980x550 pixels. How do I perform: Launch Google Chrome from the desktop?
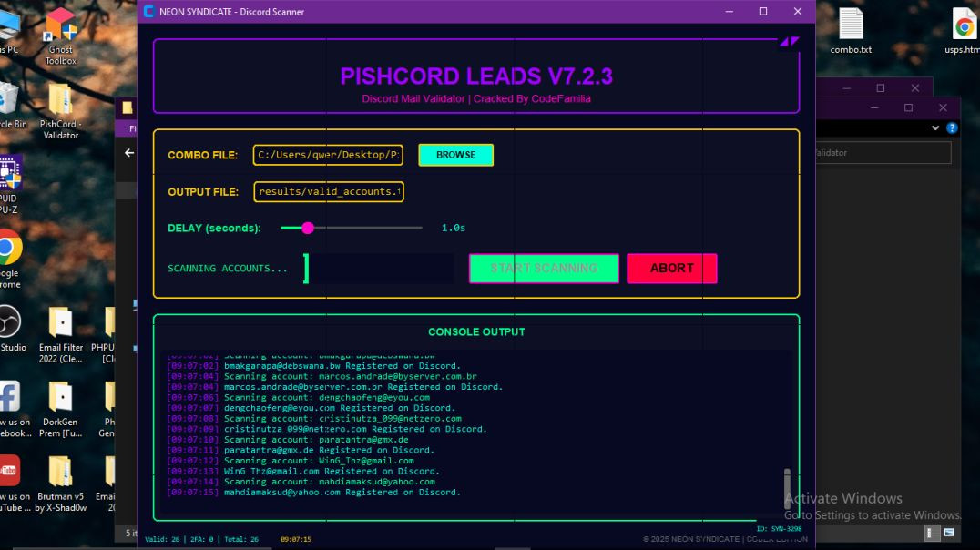10,259
